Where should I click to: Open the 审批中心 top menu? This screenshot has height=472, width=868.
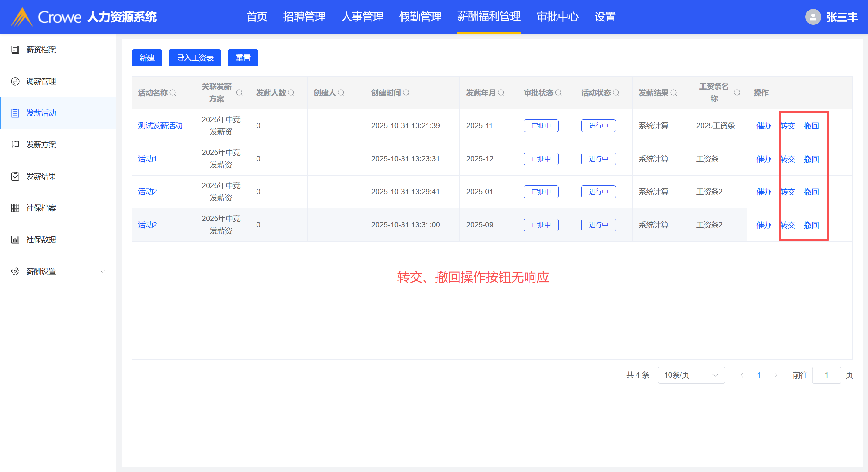557,17
